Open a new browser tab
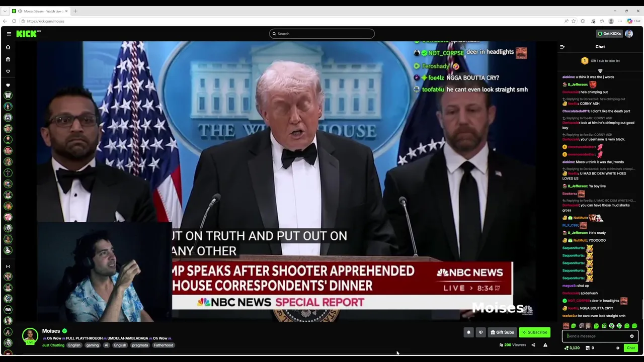644x362 pixels. 75,11
